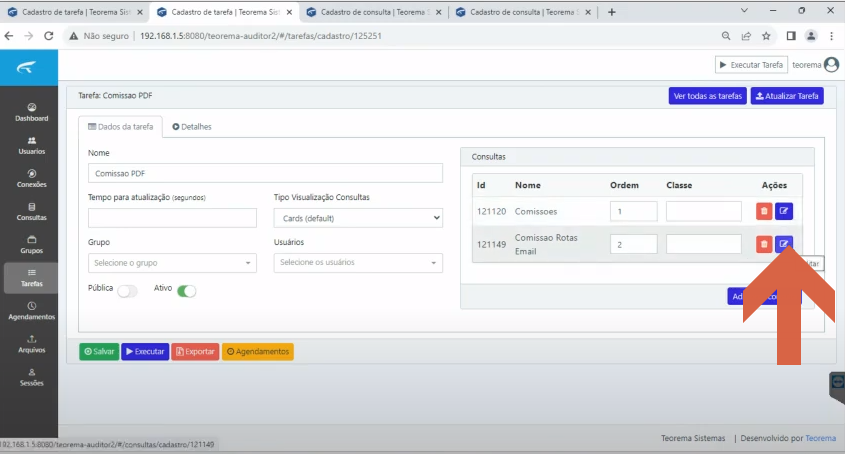Toggle the Ativo switch off

pos(186,291)
